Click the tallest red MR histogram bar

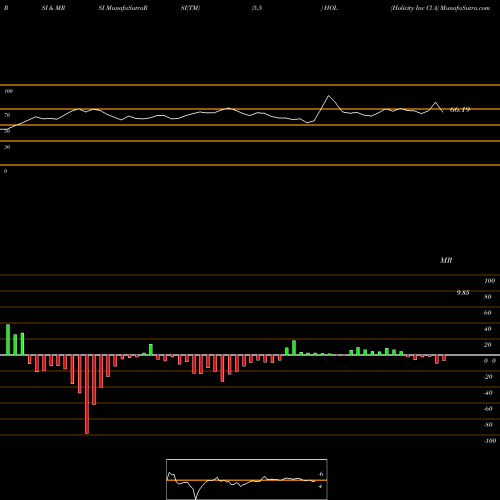87,394
